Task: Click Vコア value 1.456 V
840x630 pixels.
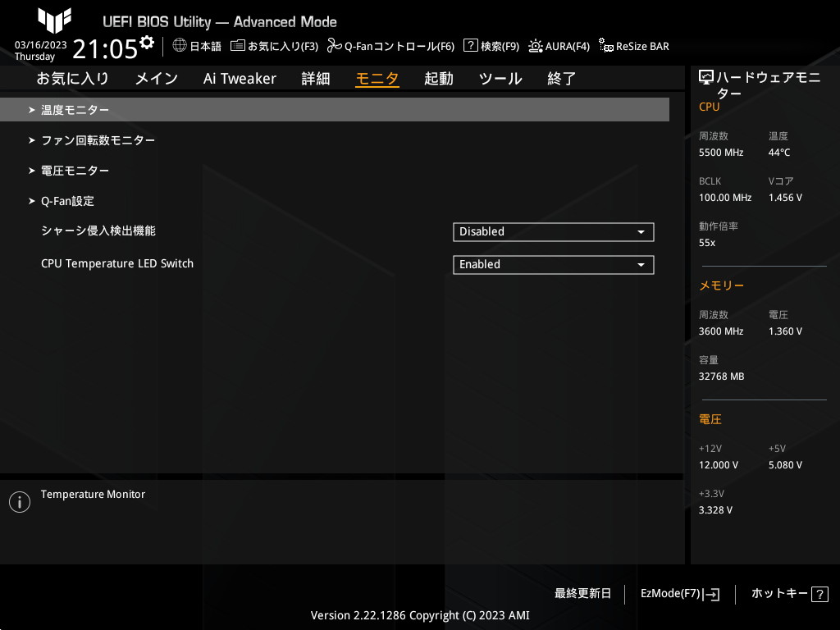Action: (785, 197)
